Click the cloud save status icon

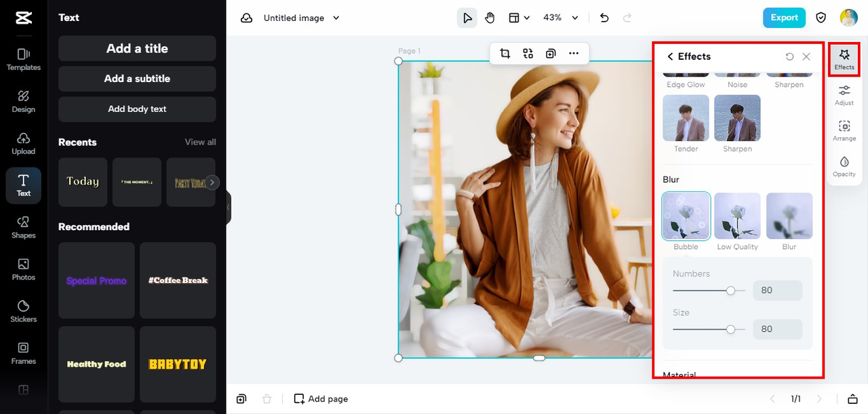[247, 18]
